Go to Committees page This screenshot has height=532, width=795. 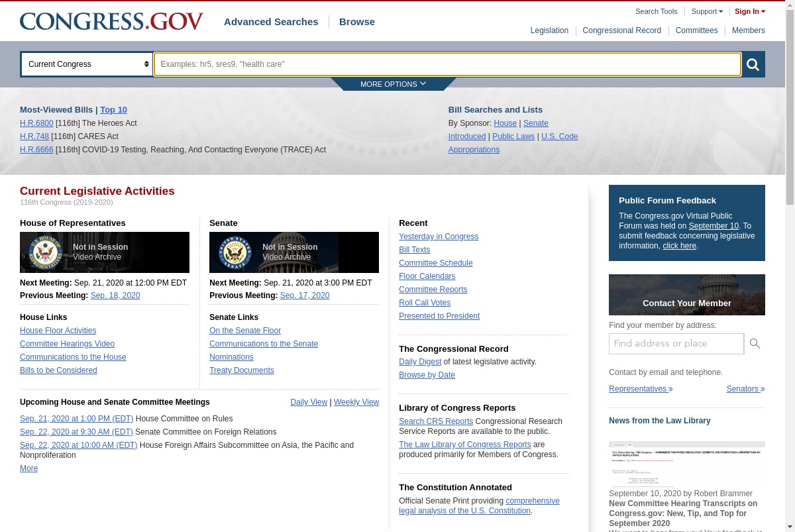(696, 30)
